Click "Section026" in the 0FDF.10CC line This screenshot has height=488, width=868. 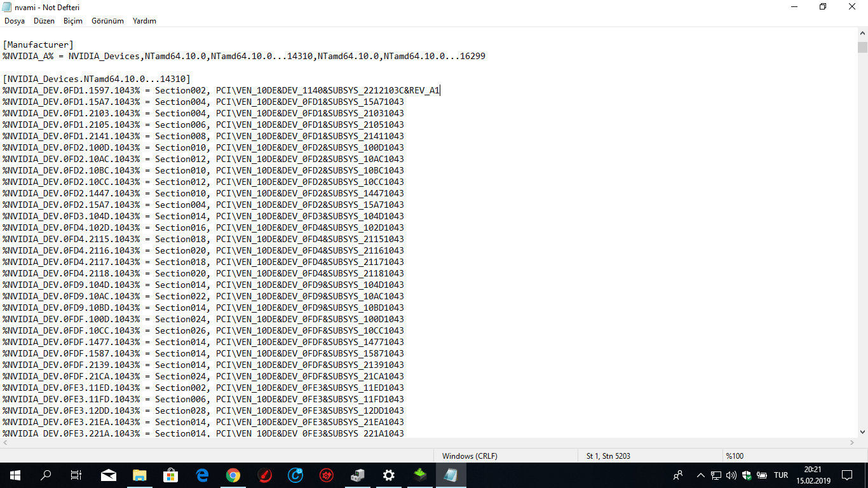coord(180,330)
